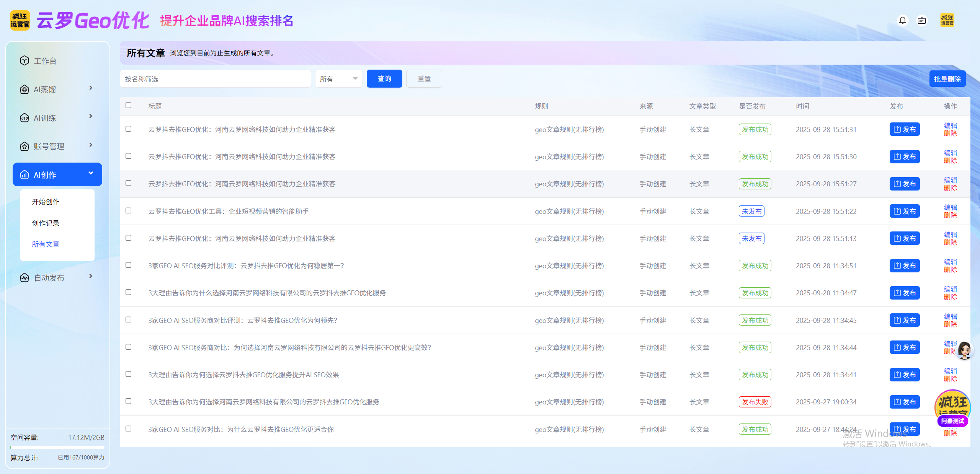Click the user avatar in top right
980x474 pixels.
[947, 20]
